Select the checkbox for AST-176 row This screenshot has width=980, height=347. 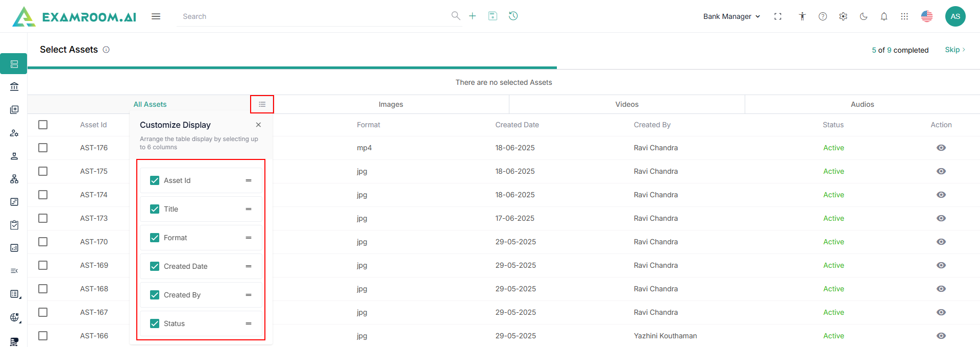43,148
